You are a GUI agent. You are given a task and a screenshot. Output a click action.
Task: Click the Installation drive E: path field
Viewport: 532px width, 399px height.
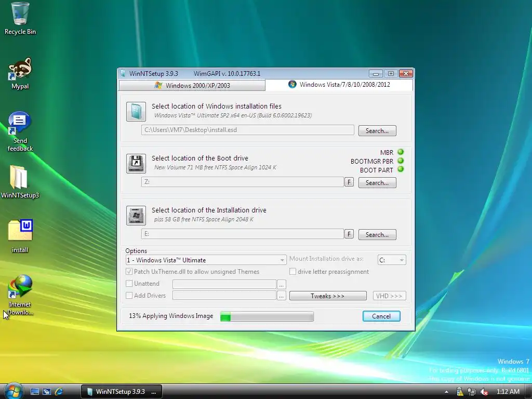click(243, 234)
